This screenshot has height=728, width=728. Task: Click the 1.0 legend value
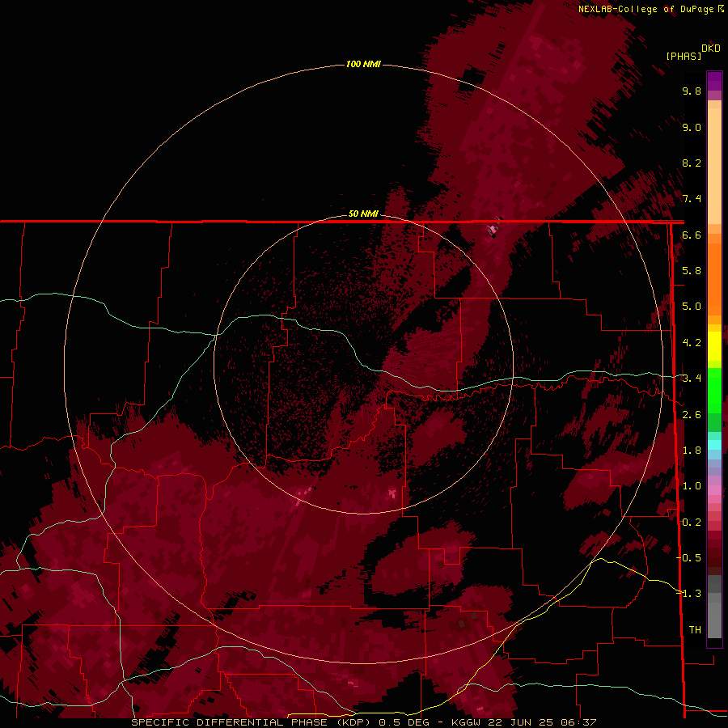692,486
